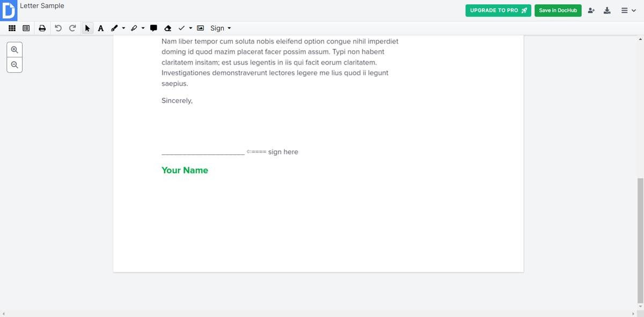Open the page thumbnails grid view
Image resolution: width=644 pixels, height=317 pixels.
(12, 28)
